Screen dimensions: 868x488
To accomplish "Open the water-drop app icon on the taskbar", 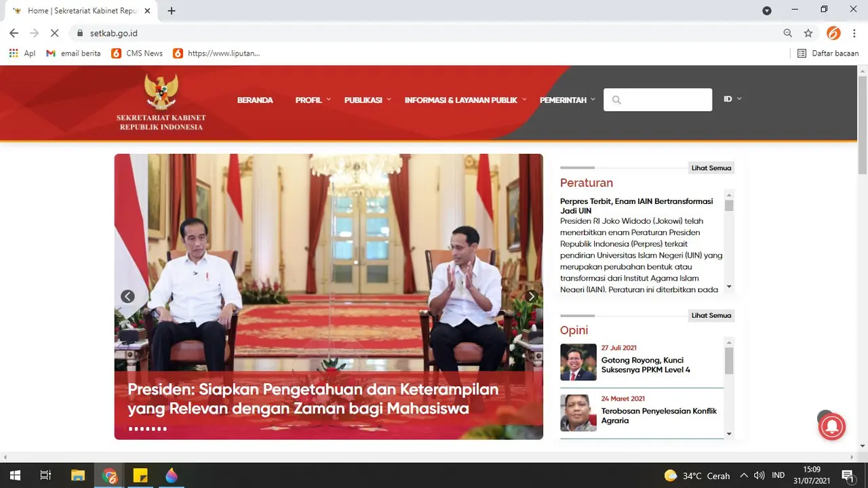I will pos(172,475).
